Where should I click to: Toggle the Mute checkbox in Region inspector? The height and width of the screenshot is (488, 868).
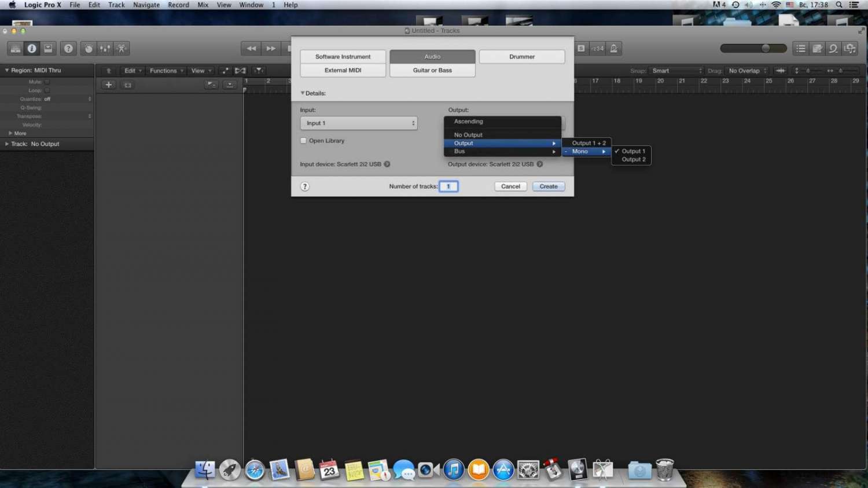pyautogui.click(x=47, y=82)
